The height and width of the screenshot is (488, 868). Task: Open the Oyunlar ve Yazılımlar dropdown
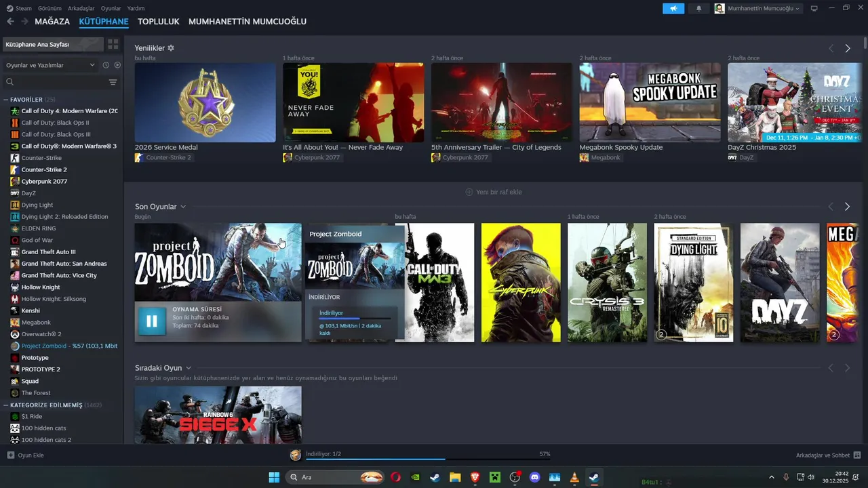(51, 65)
